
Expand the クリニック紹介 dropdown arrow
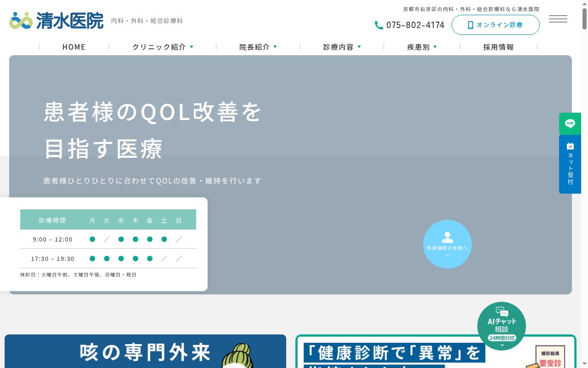click(x=192, y=47)
